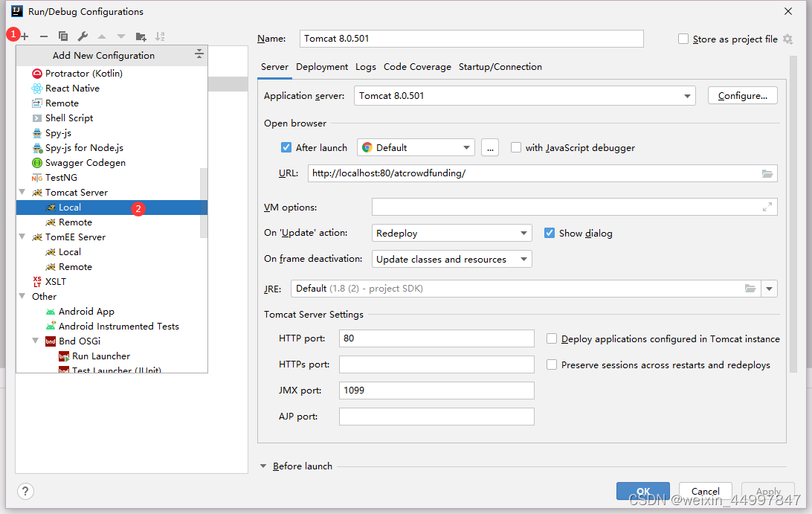Click the Cancel button
The image size is (812, 514).
706,491
